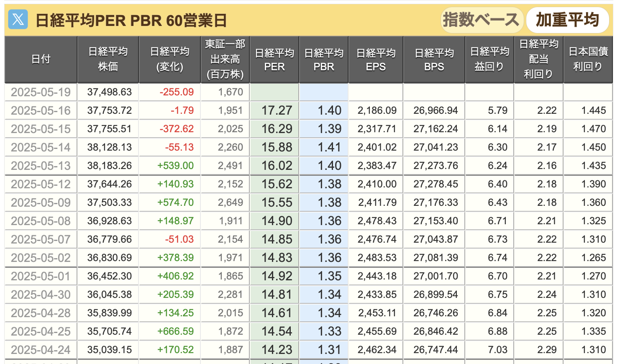
Task: Click the BPS value 27,278.45
Action: (436, 184)
